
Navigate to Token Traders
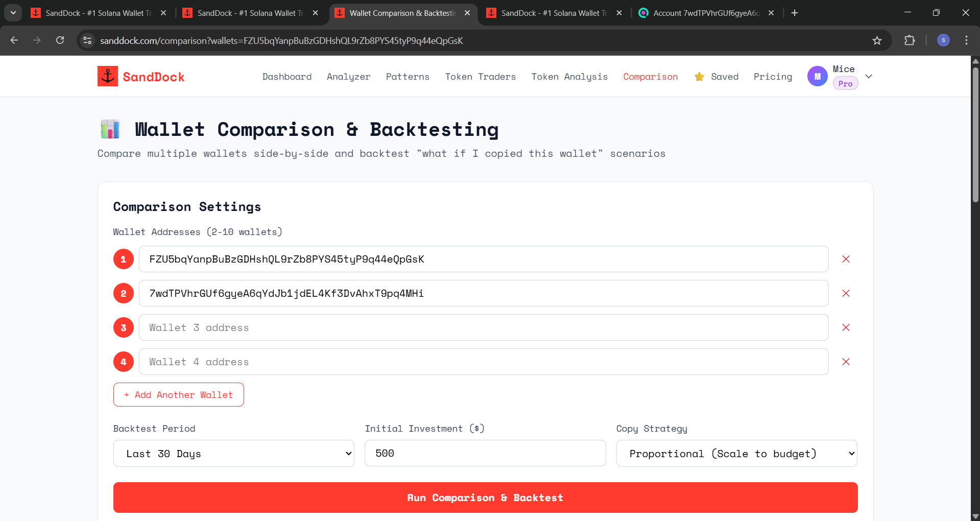tap(481, 77)
